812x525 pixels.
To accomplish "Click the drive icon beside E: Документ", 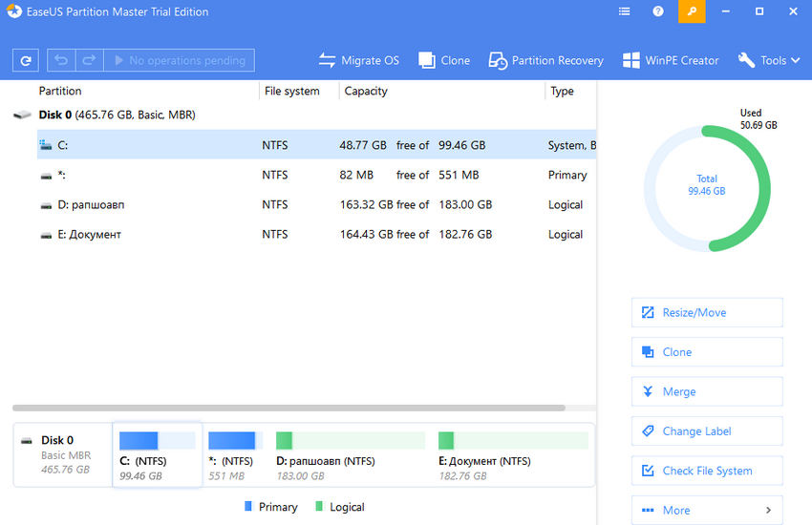I will point(46,236).
